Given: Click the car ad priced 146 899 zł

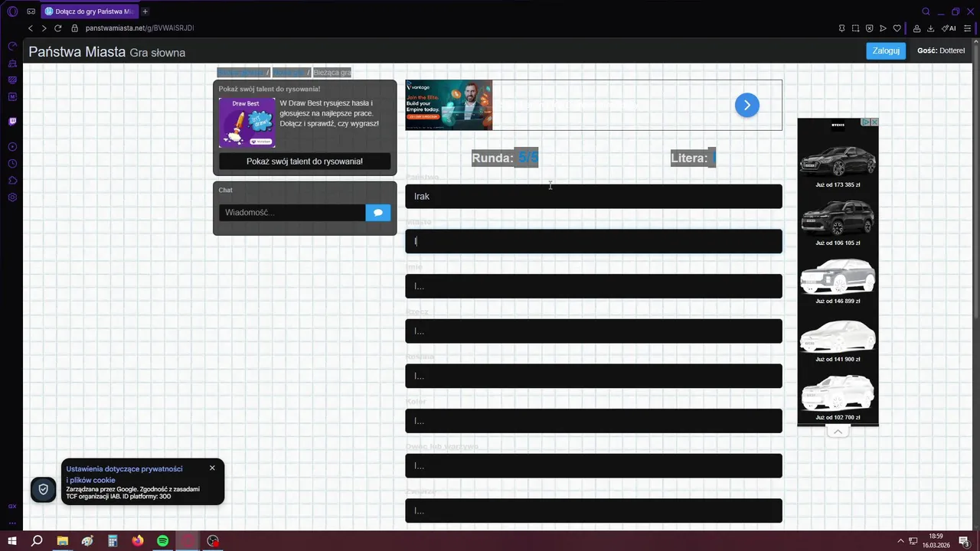Looking at the screenshot, I should click(838, 279).
